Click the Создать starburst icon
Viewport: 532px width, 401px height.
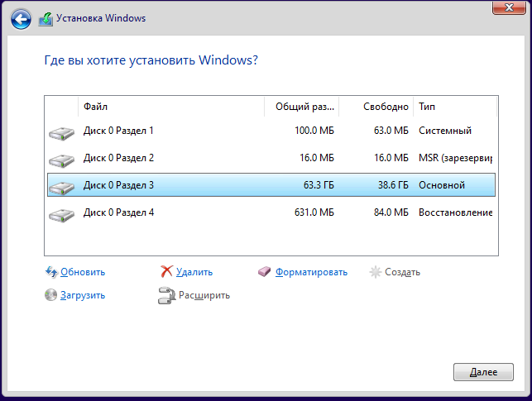(x=376, y=272)
